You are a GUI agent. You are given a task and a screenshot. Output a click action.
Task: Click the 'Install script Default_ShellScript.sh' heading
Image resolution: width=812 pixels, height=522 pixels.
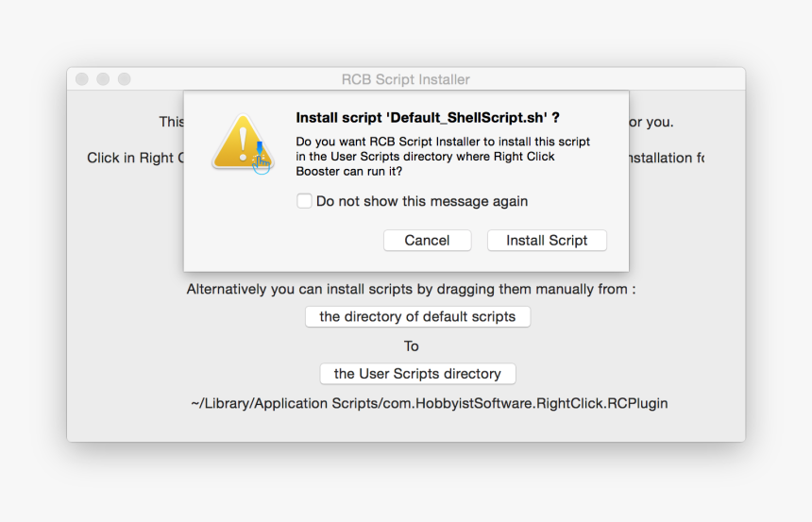[428, 118]
